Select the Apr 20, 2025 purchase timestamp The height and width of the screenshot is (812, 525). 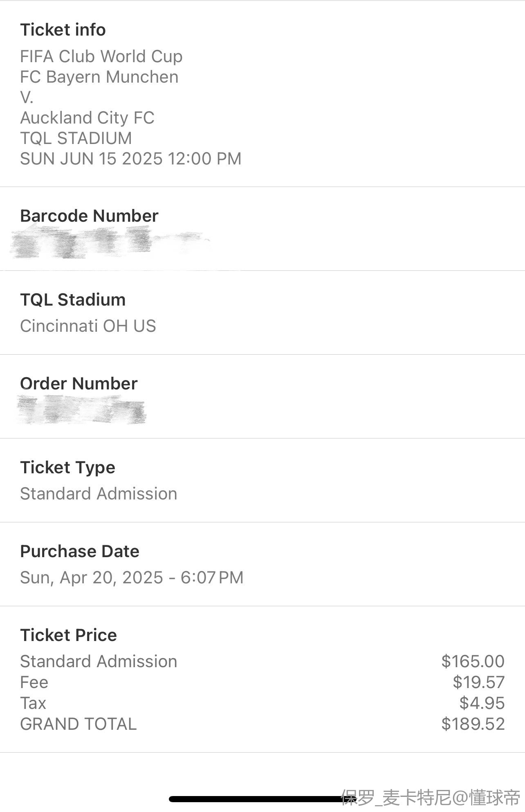pyautogui.click(x=132, y=578)
